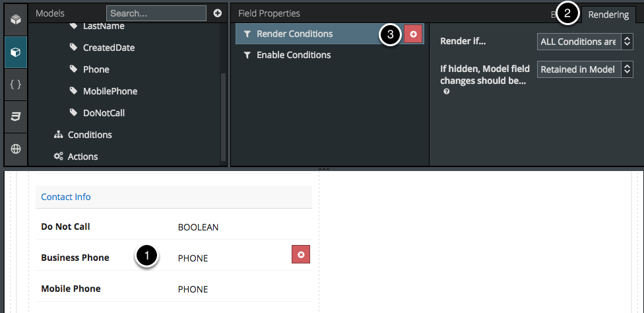644x313 pixels.
Task: Select the Conditions node in Models tree
Action: point(90,135)
